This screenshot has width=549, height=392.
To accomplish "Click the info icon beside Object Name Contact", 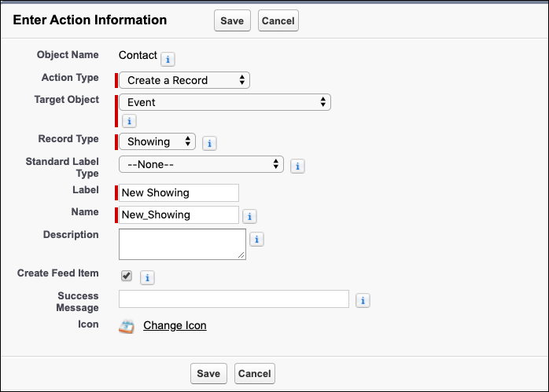I will coord(168,60).
